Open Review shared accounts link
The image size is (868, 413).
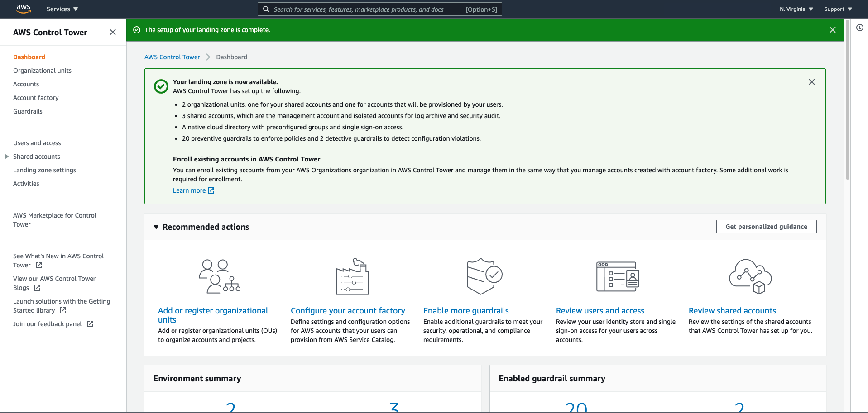(732, 311)
